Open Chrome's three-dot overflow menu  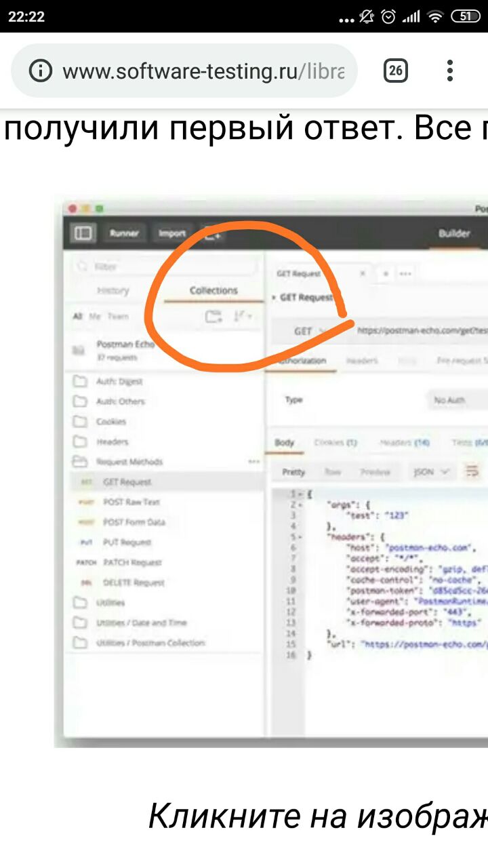(449, 71)
